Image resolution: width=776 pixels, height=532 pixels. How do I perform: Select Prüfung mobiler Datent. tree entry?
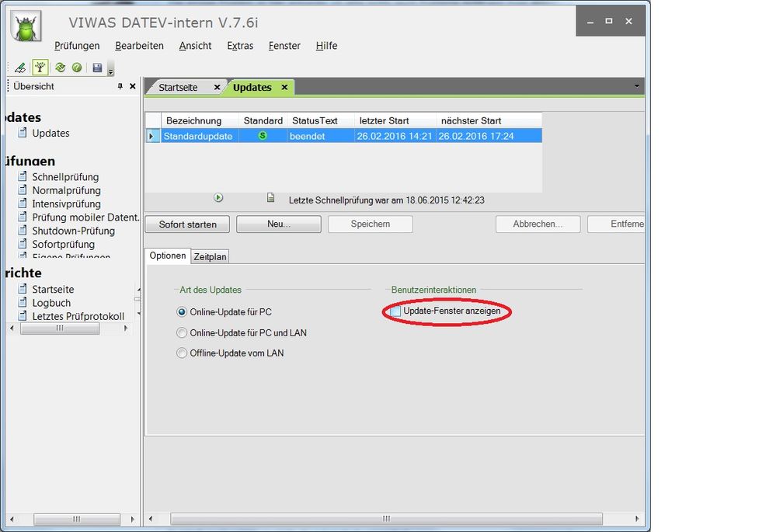85,217
